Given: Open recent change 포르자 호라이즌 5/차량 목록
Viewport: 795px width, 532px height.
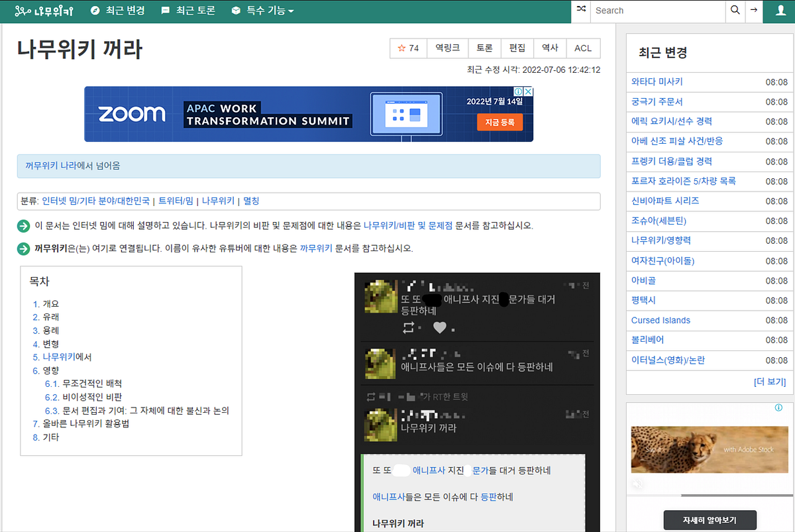Looking at the screenshot, I should point(684,181).
